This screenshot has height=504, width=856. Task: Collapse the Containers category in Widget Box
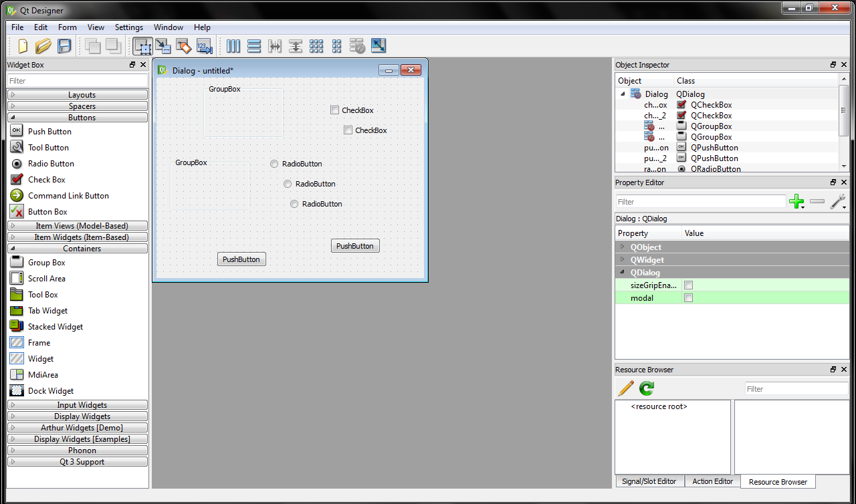tap(78, 249)
